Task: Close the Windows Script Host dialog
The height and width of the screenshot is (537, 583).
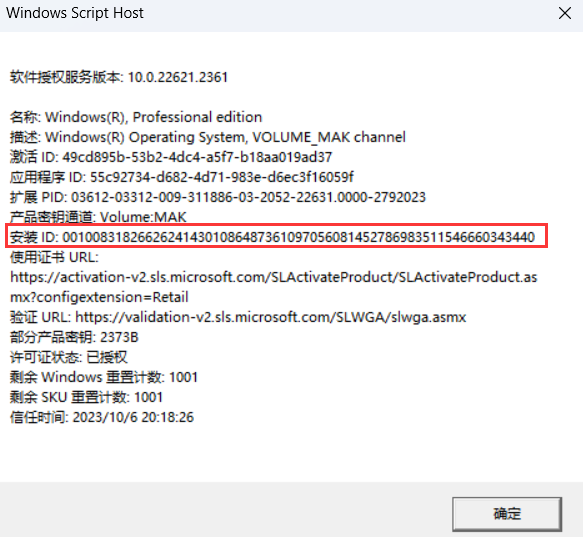Action: click(565, 13)
